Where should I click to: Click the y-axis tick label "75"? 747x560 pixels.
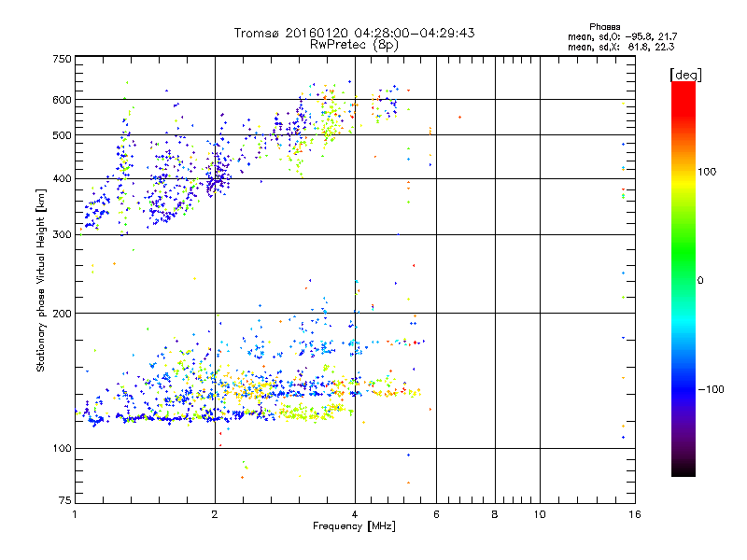(65, 500)
